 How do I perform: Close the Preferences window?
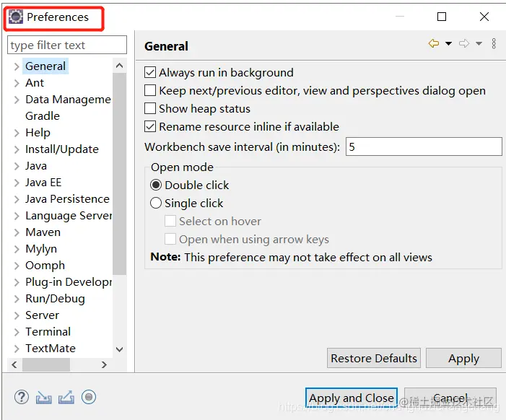pos(484,17)
